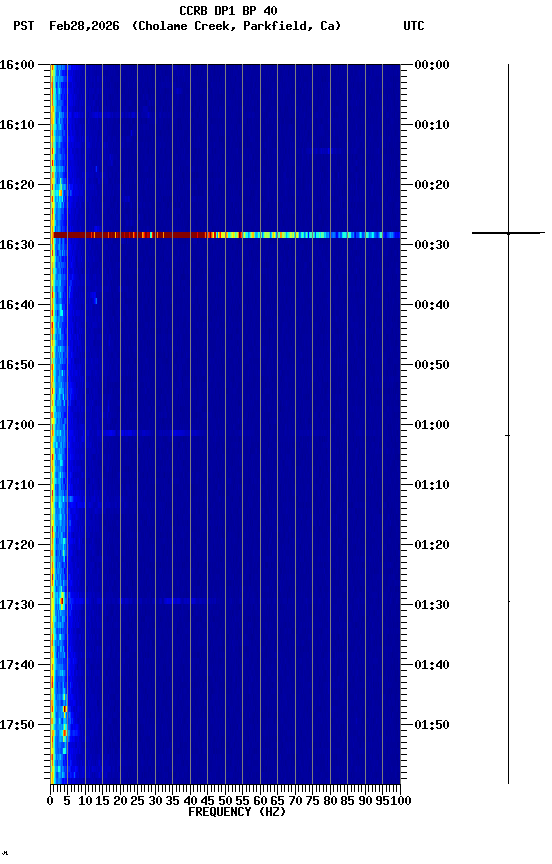Image resolution: width=552 pixels, height=864 pixels.
Task: Click the small waveform tick near 01:00 UTC
Action: [508, 435]
